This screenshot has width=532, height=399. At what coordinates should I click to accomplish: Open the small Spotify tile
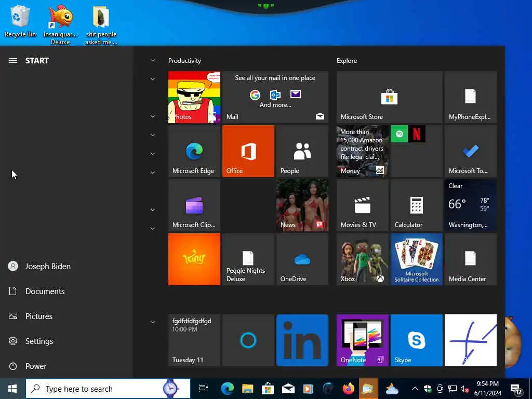[399, 134]
